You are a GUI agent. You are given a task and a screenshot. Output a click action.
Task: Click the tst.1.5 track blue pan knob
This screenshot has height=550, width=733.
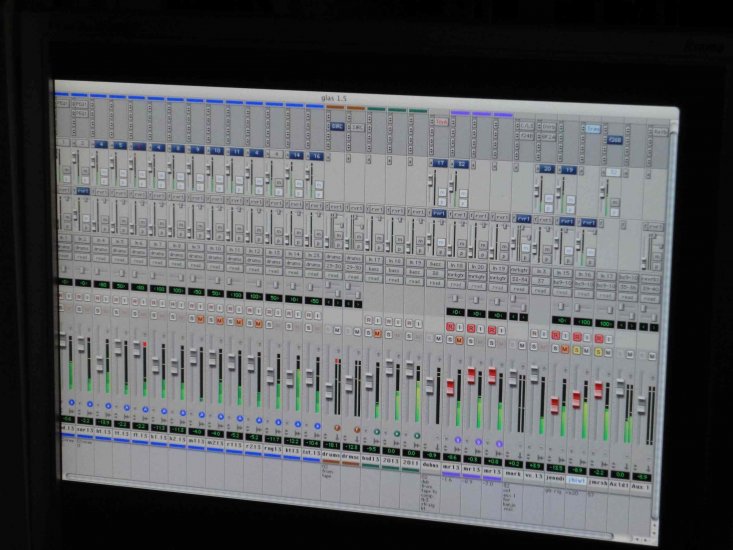pos(317,426)
